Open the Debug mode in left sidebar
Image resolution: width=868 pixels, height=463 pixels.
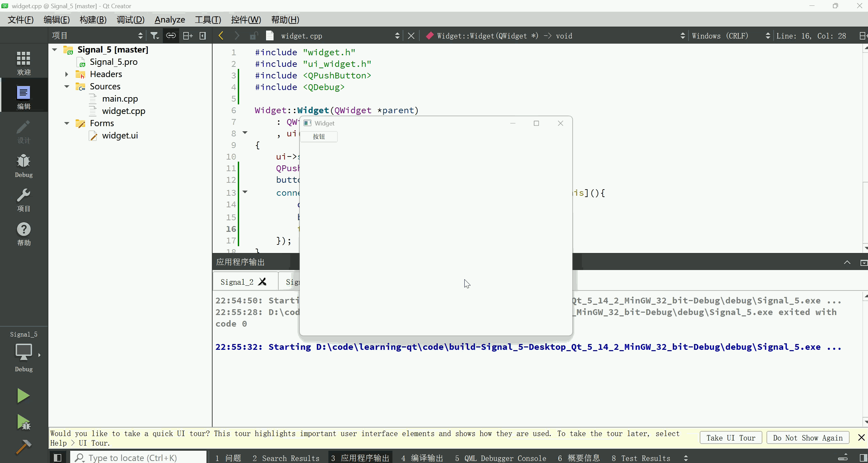24,165
